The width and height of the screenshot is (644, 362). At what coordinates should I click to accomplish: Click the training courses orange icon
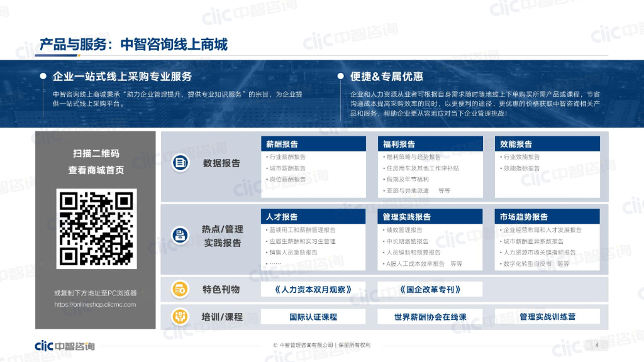180,317
